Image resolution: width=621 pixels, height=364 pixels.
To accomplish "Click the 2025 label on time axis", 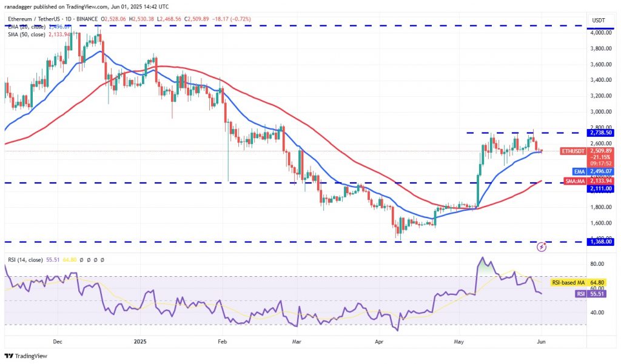I will coord(140,342).
